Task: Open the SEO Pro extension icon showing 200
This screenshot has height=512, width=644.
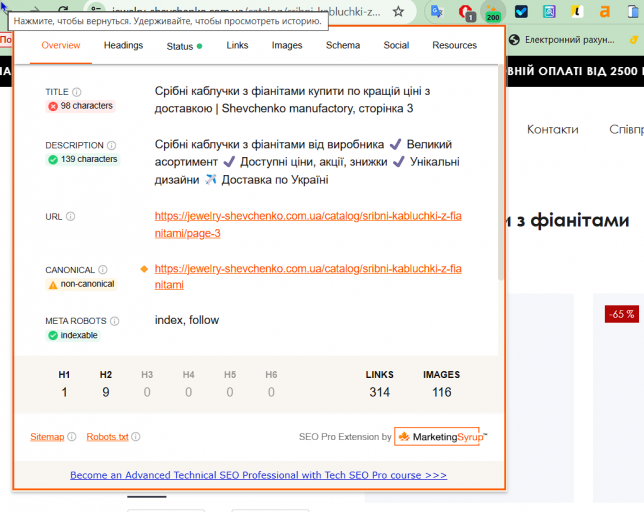Action: point(493,12)
